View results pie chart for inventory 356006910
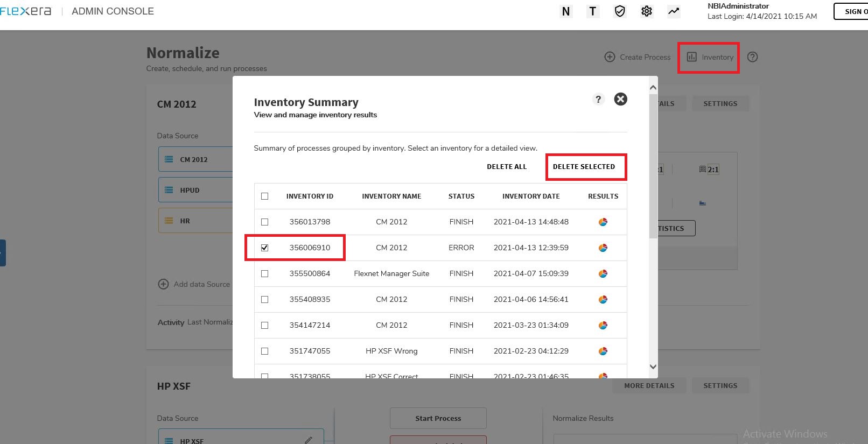Image resolution: width=868 pixels, height=444 pixels. tap(603, 248)
